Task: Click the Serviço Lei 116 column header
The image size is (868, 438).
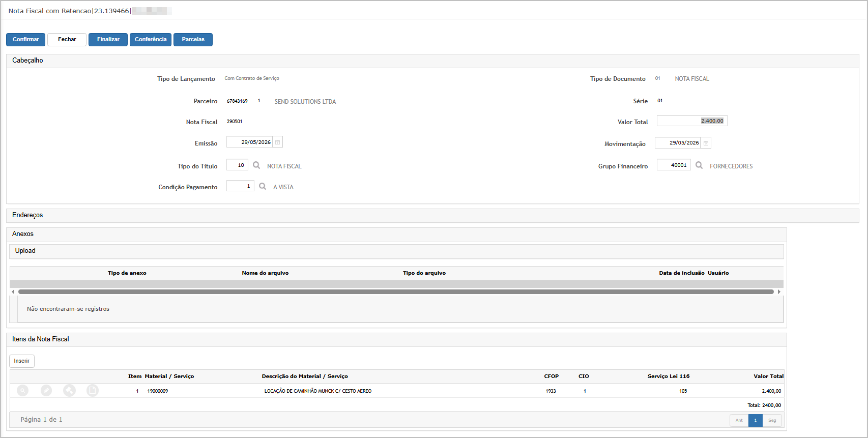Action: click(x=669, y=376)
